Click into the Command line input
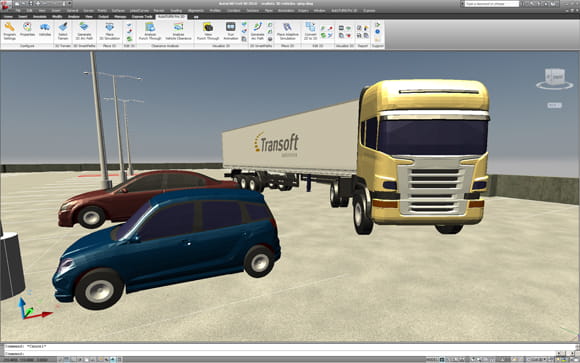Screen dimensions: 580x363 [281, 353]
